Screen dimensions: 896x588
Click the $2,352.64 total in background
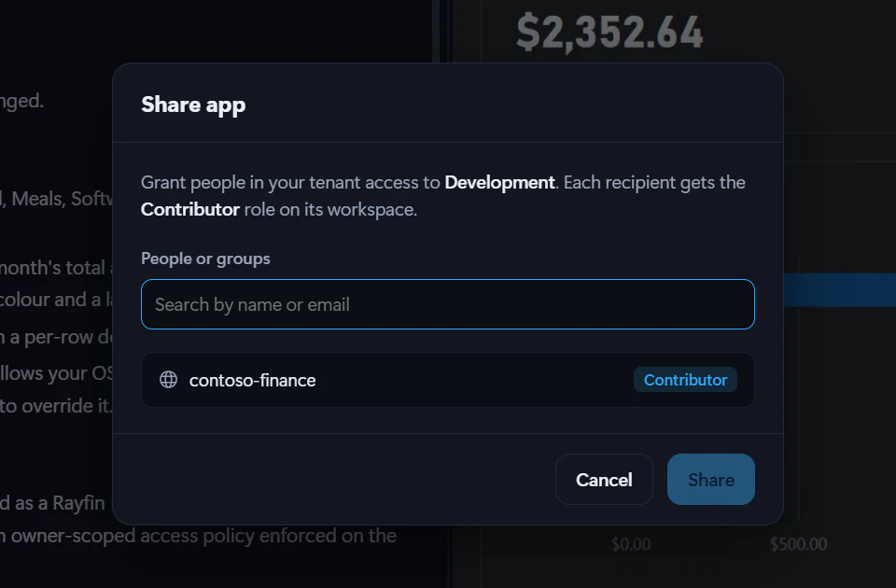(609, 32)
